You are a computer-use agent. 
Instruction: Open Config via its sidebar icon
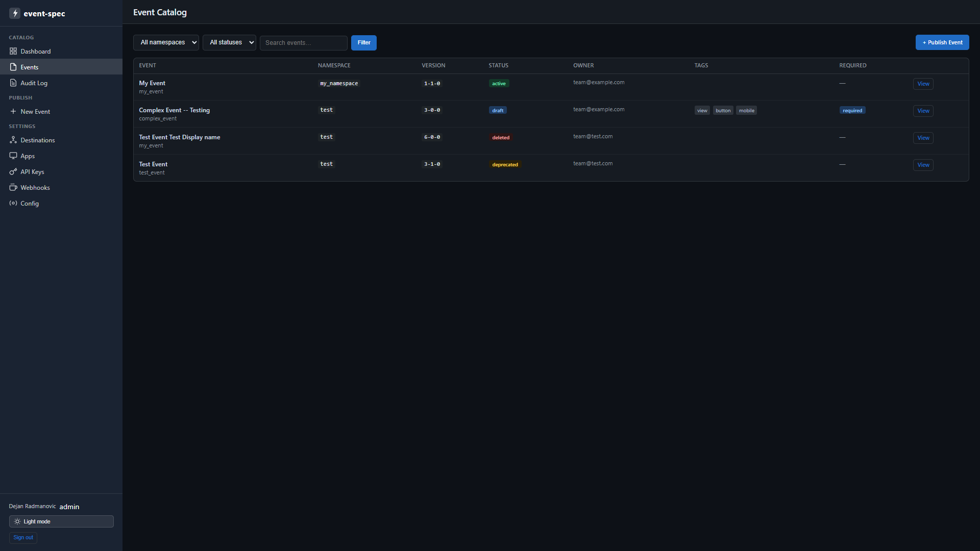(13, 203)
